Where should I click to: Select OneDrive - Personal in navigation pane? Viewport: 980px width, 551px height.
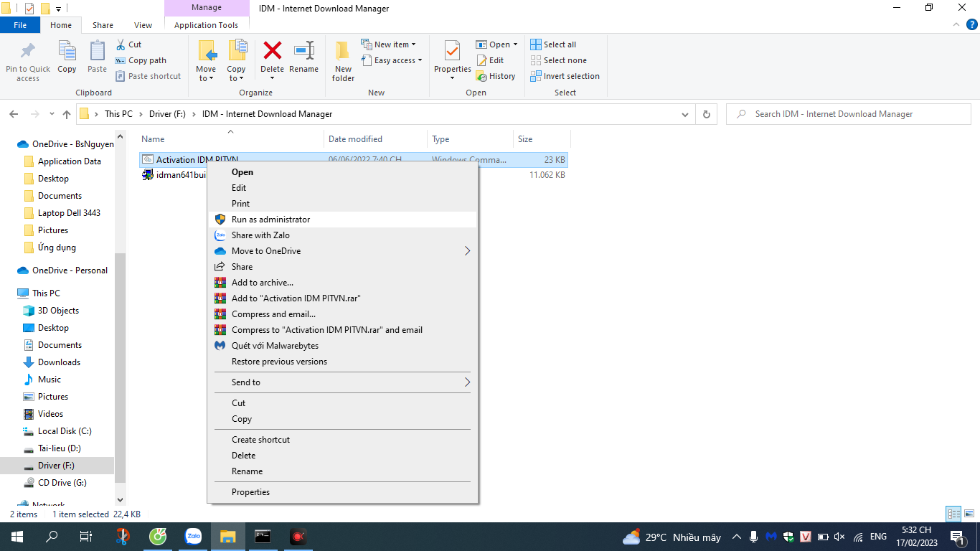(x=70, y=270)
